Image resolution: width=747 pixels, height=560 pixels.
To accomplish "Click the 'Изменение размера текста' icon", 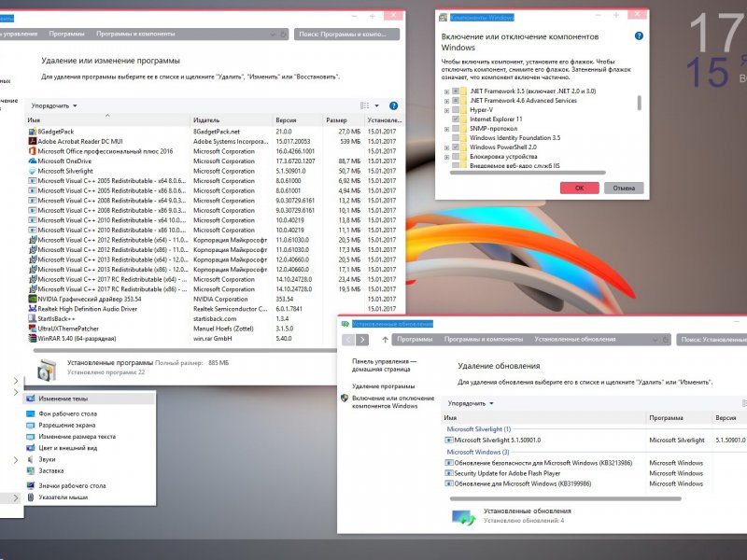I will tap(31, 437).
